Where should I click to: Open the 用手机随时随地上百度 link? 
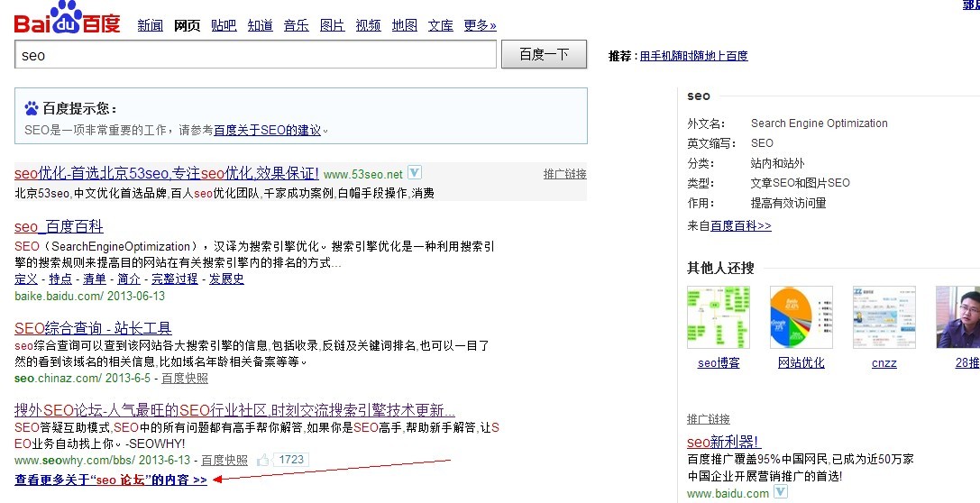[x=693, y=56]
